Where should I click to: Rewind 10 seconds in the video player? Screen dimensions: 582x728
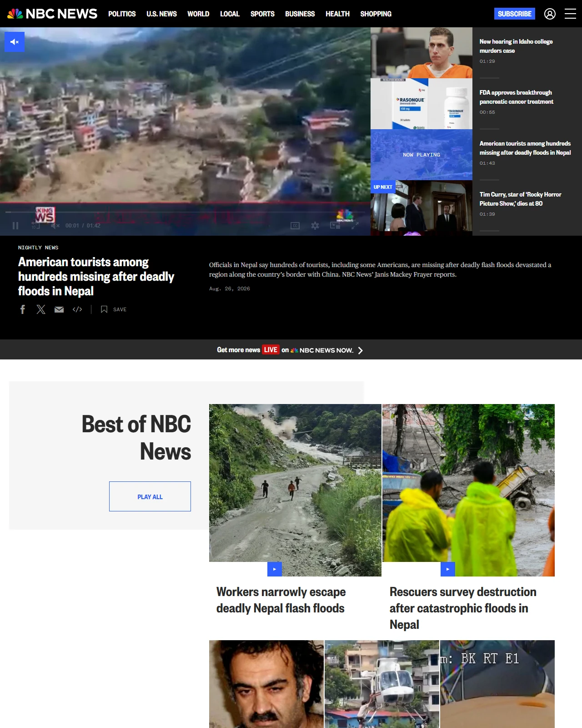(35, 226)
